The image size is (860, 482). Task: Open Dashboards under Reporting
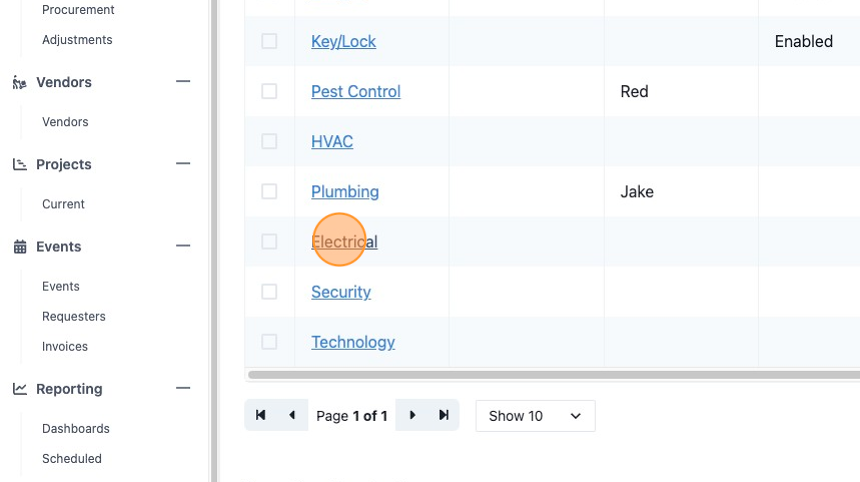coord(76,429)
